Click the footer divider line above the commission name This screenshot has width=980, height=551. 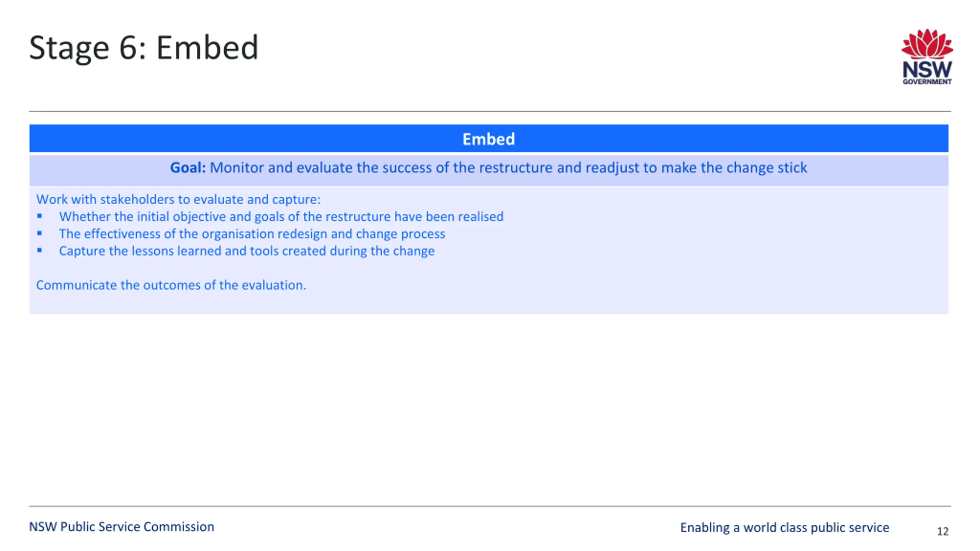pos(490,506)
